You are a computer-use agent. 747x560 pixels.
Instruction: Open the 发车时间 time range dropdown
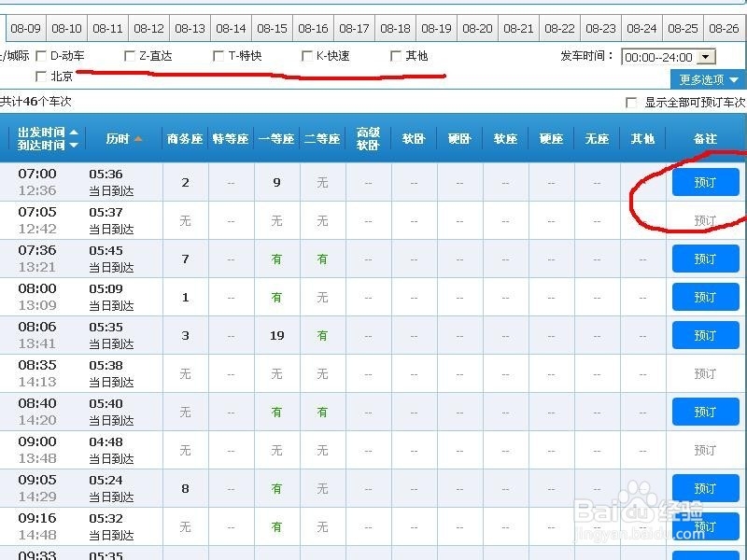(707, 56)
